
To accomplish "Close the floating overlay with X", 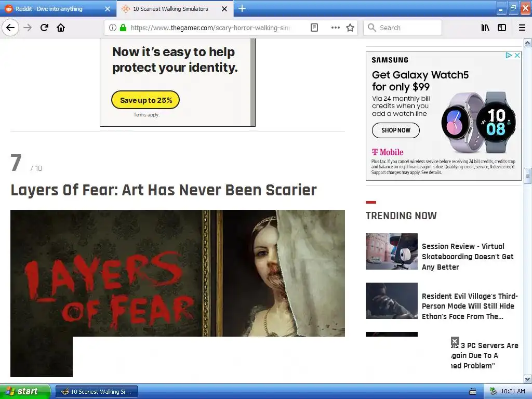I will click(x=455, y=341).
